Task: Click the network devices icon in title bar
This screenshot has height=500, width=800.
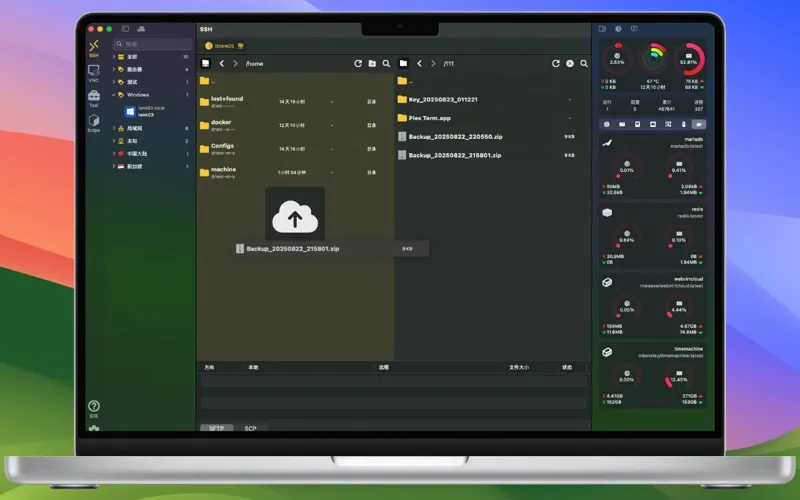Action: tap(141, 29)
